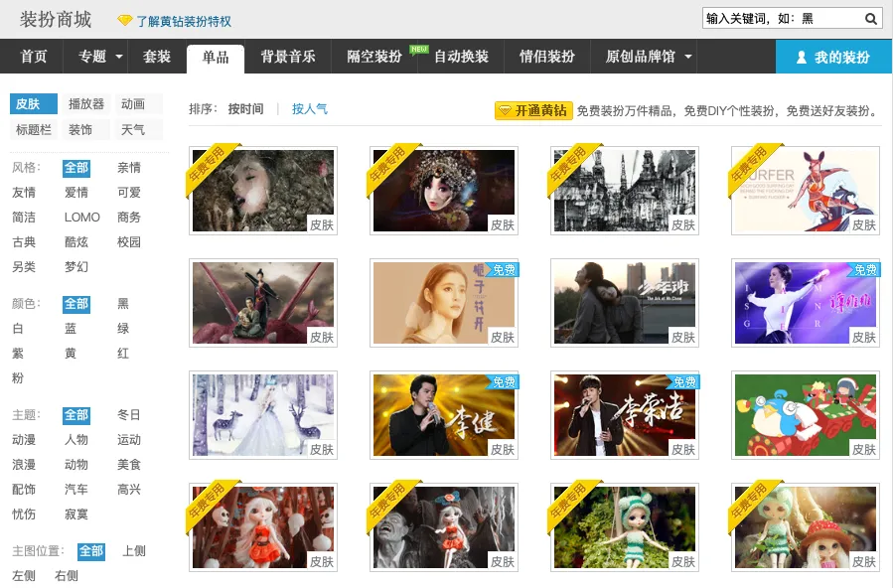This screenshot has width=893, height=588.
Task: Select 全部 in the 主题 filter
Action: tap(76, 415)
